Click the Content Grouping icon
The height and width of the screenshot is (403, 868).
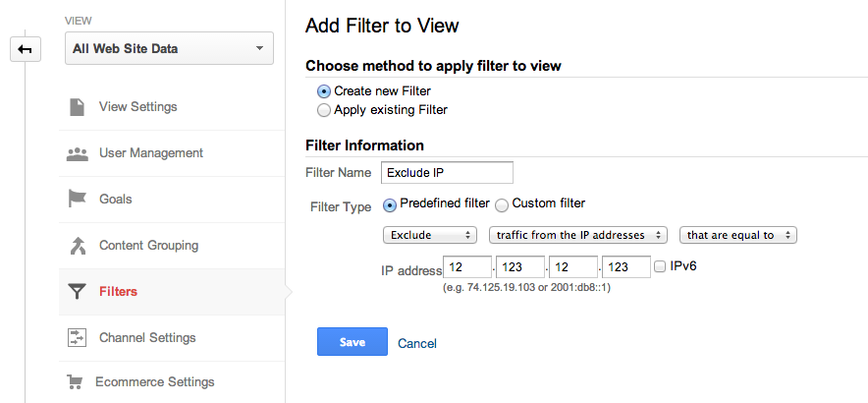pyautogui.click(x=77, y=246)
